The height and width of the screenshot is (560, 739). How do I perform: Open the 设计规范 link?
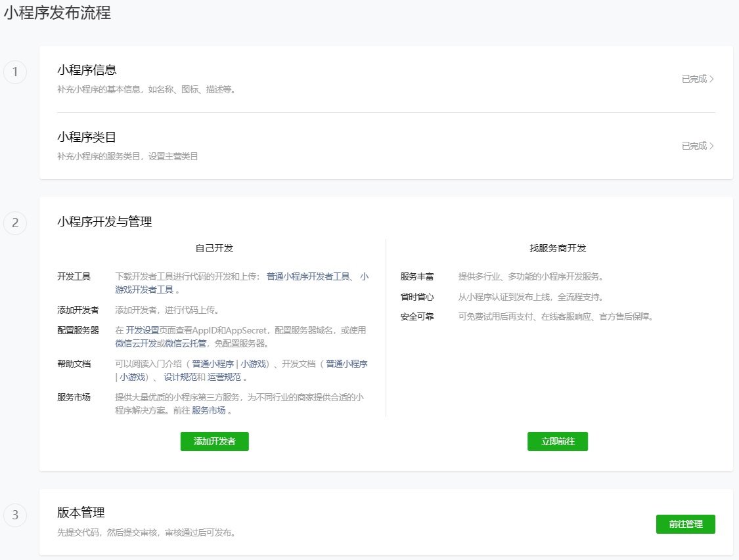[180, 377]
